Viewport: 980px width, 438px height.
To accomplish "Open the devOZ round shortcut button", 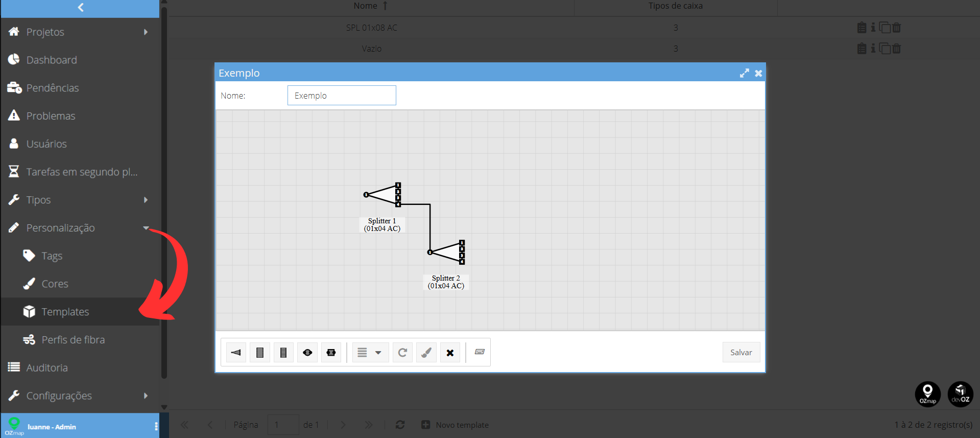I will click(x=960, y=394).
